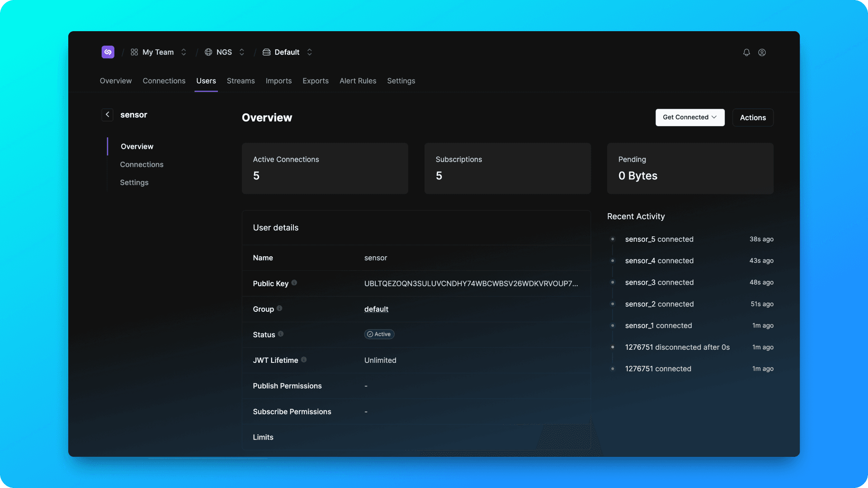Click the Actions button

[x=753, y=117]
